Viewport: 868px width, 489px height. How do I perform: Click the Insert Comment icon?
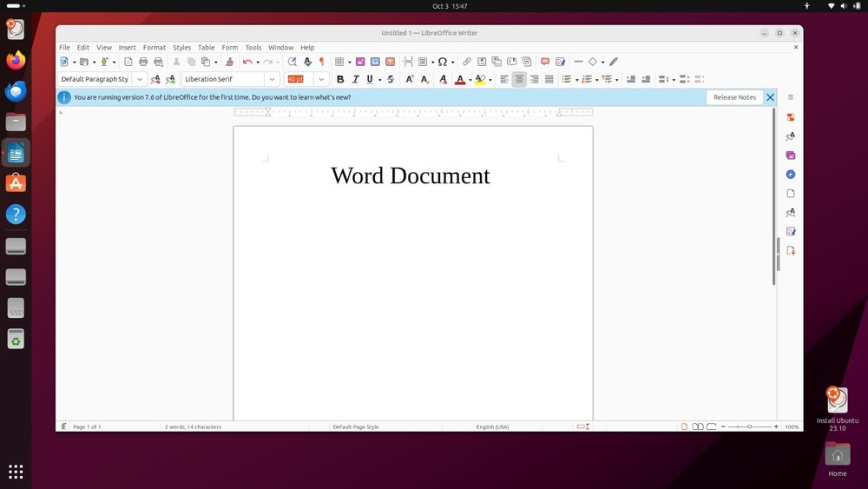[545, 62]
